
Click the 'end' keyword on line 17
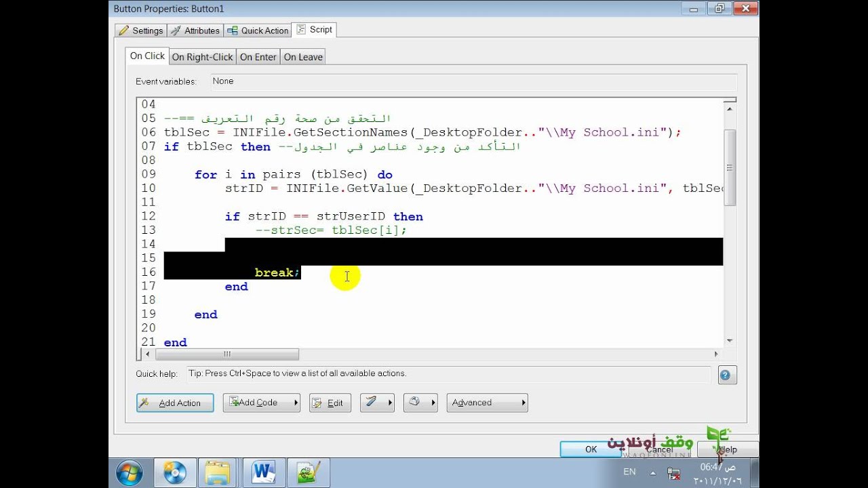click(236, 287)
